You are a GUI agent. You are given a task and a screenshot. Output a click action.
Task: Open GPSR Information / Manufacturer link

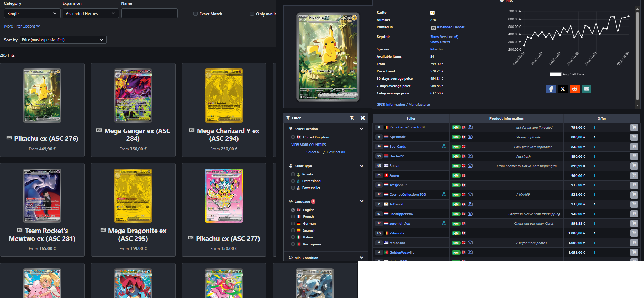click(x=403, y=105)
